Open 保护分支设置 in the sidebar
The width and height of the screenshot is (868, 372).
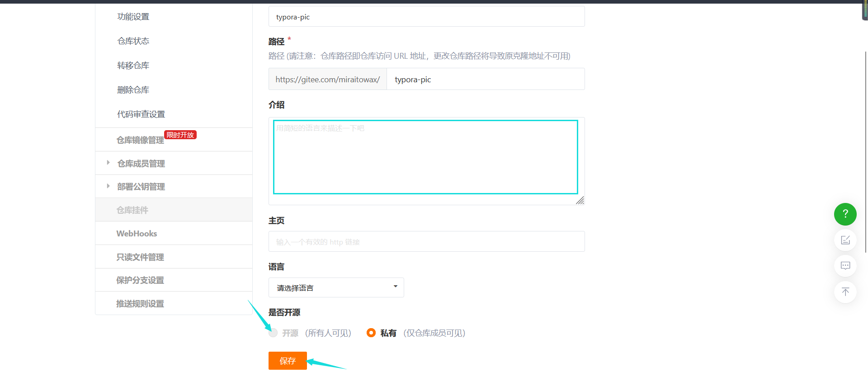140,280
